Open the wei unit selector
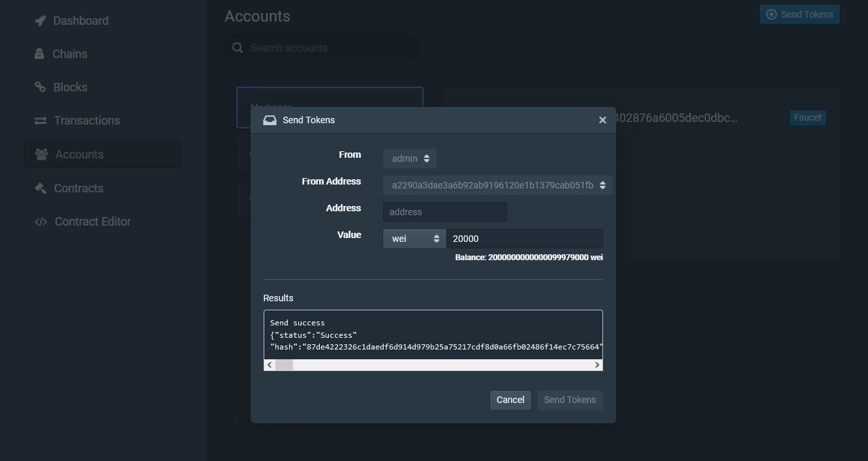Viewport: 868px width, 461px height. tap(414, 239)
